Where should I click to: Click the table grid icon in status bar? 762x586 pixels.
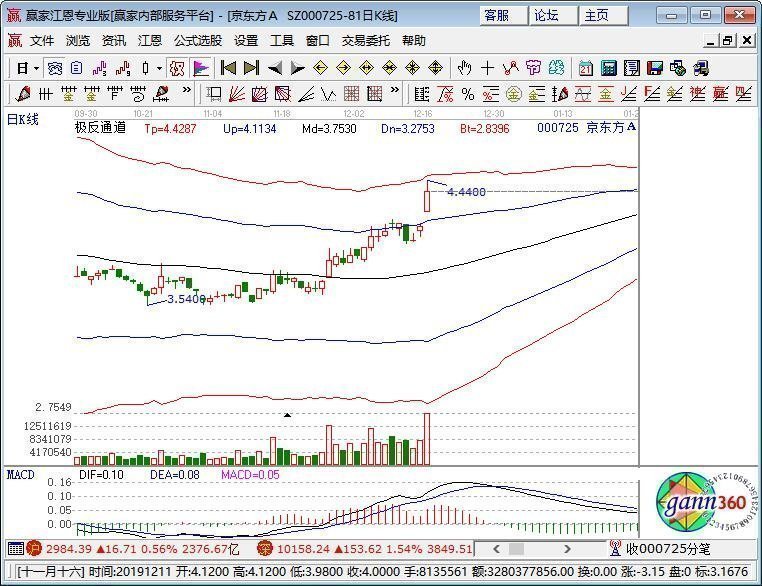[x=16, y=549]
